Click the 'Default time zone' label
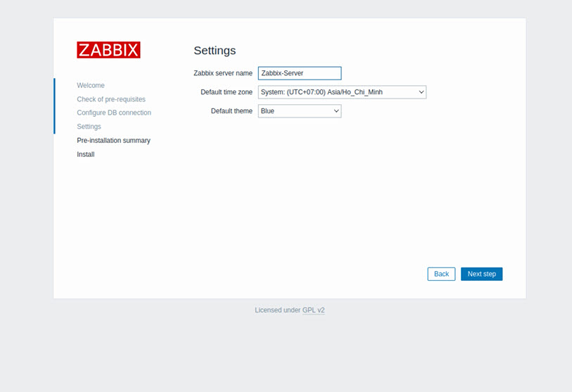572x392 pixels. (226, 92)
